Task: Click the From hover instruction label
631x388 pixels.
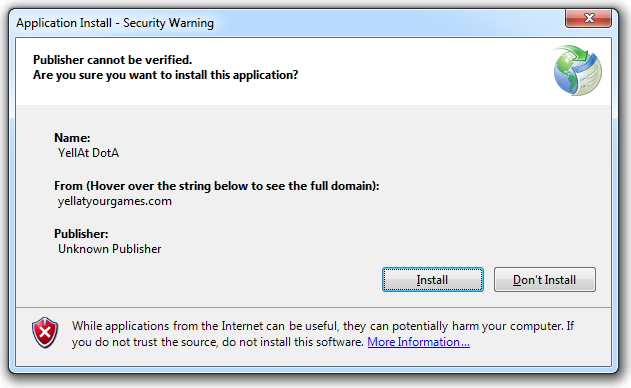Action: 217,186
